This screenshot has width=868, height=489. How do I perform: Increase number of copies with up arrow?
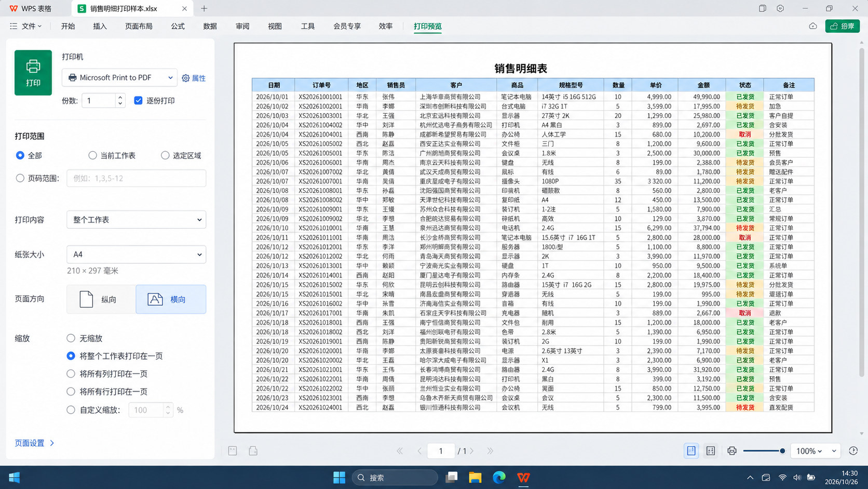pos(120,97)
